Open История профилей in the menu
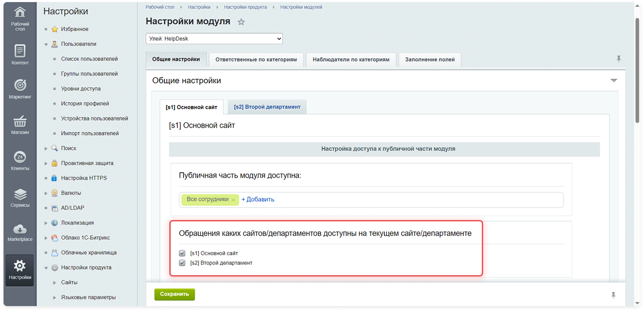The image size is (644, 311). click(x=85, y=104)
